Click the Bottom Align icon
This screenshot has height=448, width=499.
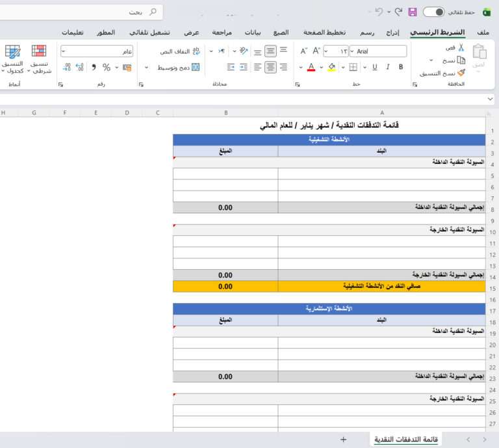pyautogui.click(x=258, y=52)
